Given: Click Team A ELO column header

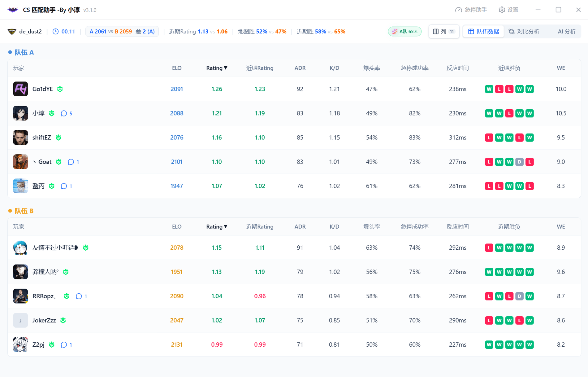Looking at the screenshot, I should [x=177, y=68].
